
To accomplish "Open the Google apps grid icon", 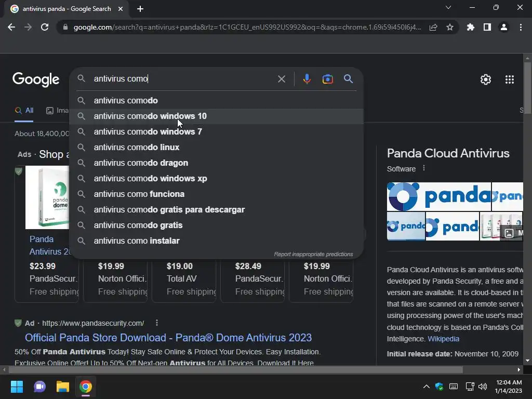I will coord(510,79).
